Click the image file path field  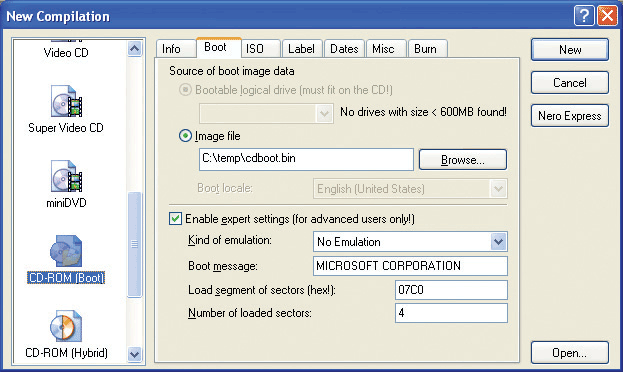tap(306, 159)
